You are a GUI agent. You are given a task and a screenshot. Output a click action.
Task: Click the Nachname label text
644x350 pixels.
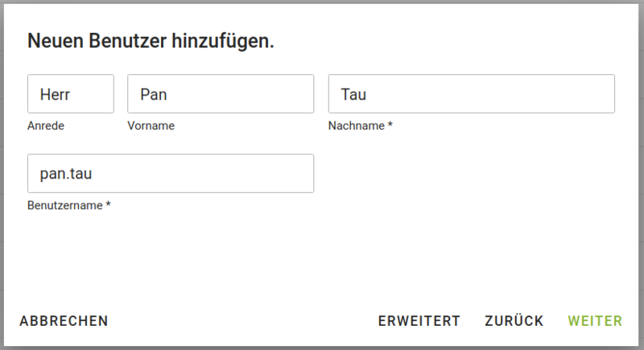pos(356,126)
